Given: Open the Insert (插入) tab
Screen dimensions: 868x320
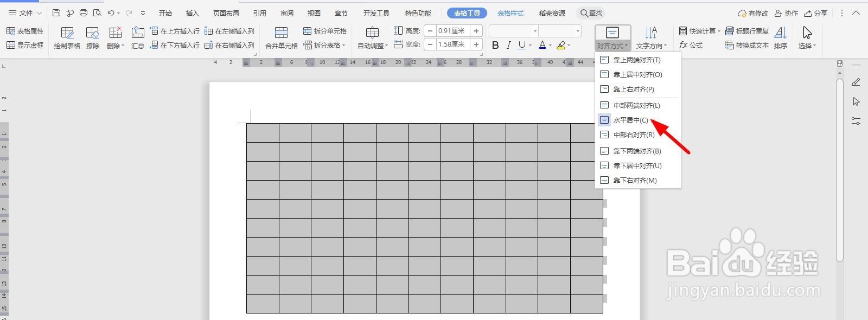Looking at the screenshot, I should pos(192,13).
